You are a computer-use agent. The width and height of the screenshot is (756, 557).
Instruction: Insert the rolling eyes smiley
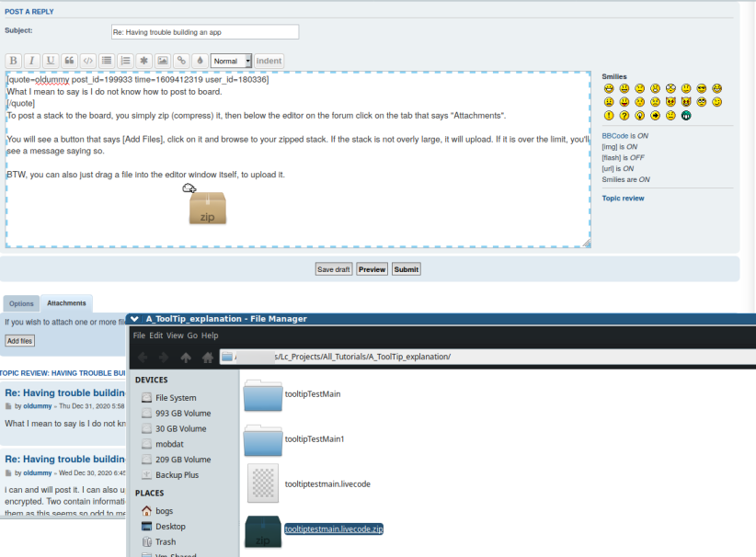[x=702, y=102]
